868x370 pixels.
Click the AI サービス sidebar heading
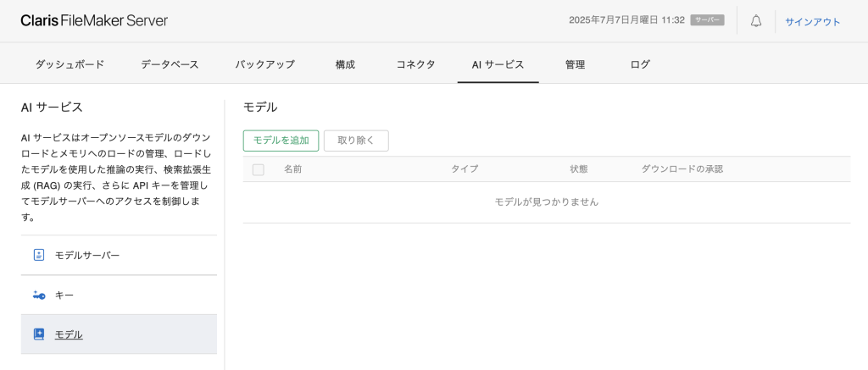pos(52,108)
